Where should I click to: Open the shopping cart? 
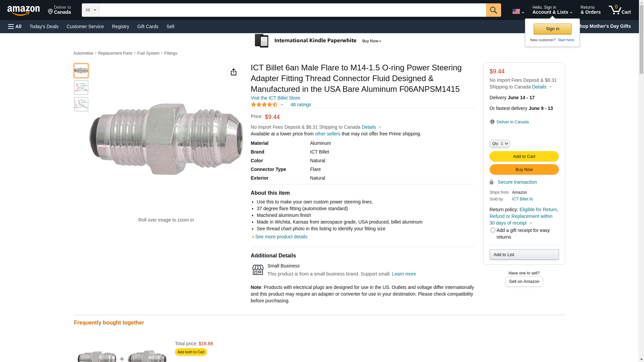620,10
